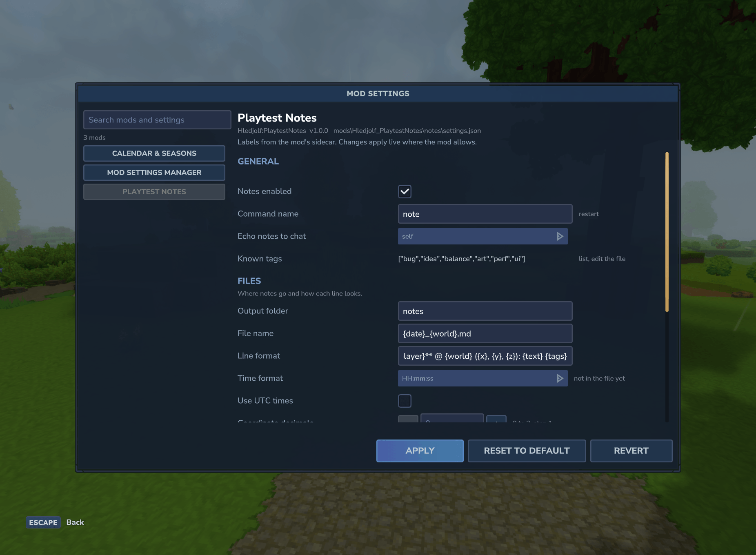Select the Calendar & Seasons mod
The width and height of the screenshot is (756, 555).
pyautogui.click(x=154, y=153)
